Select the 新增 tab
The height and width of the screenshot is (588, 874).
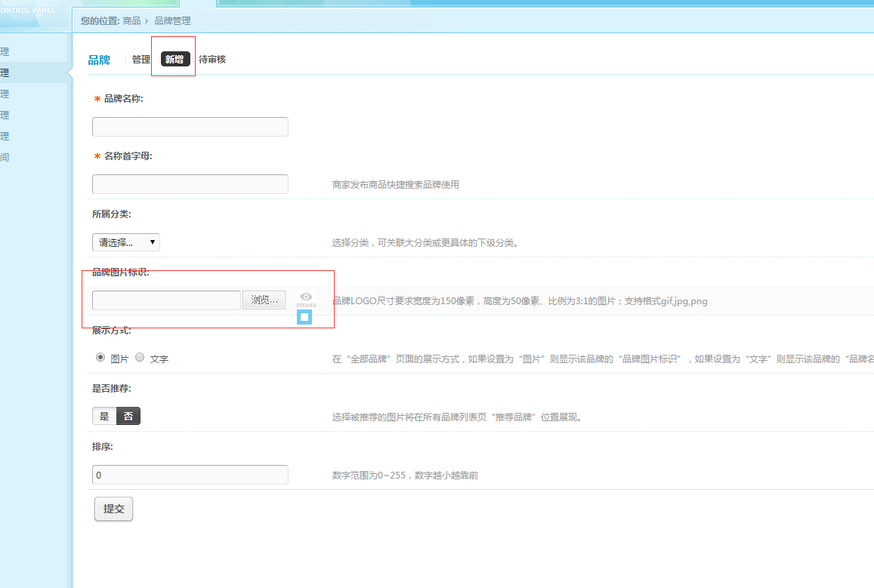click(175, 59)
